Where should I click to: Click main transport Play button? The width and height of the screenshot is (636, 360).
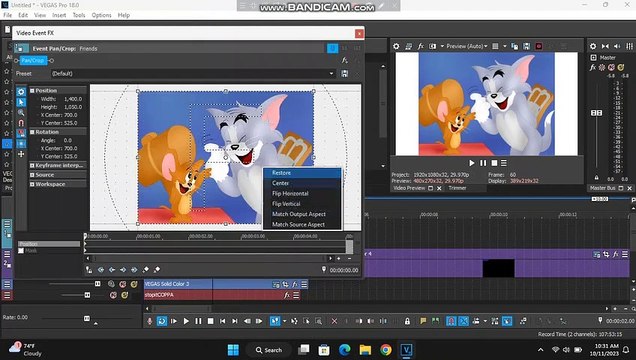point(186,321)
